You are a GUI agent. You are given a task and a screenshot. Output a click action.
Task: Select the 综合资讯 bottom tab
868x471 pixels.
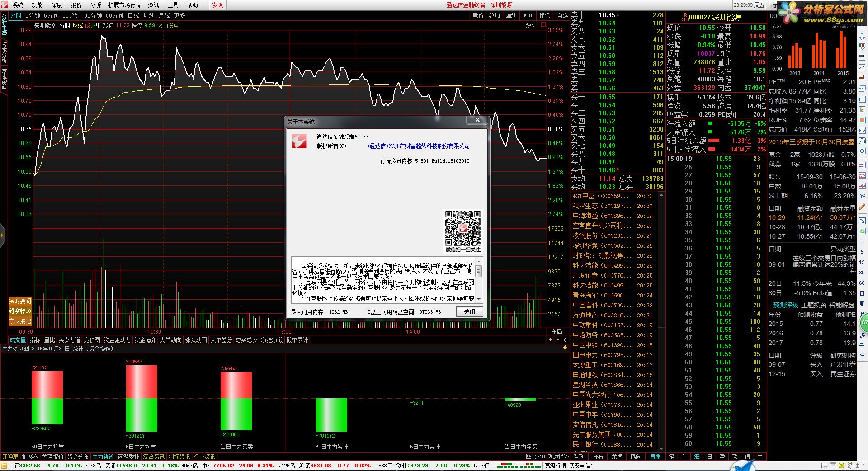[154, 457]
